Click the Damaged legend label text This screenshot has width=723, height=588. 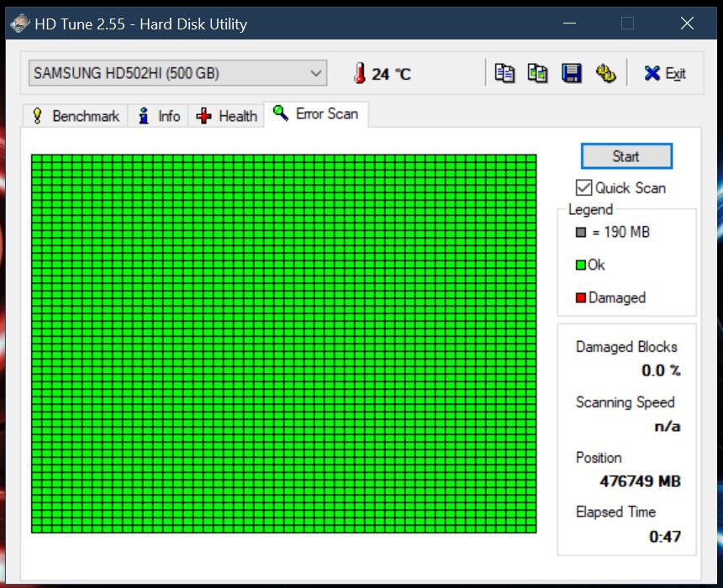point(617,297)
